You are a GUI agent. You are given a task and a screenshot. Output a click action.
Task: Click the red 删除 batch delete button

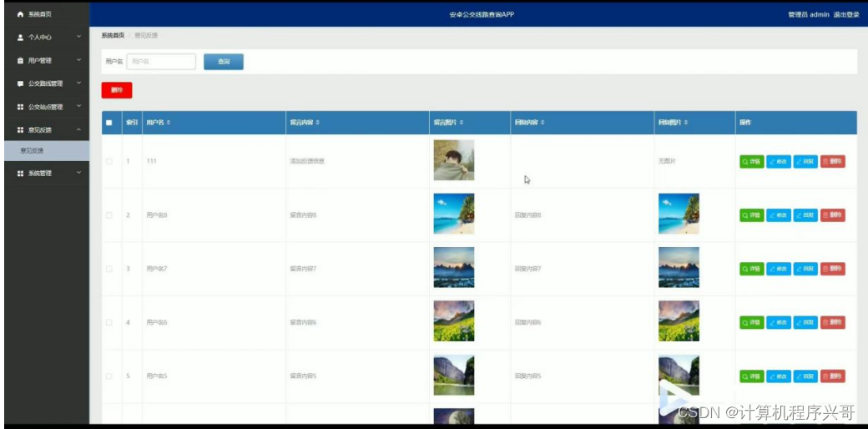[117, 90]
